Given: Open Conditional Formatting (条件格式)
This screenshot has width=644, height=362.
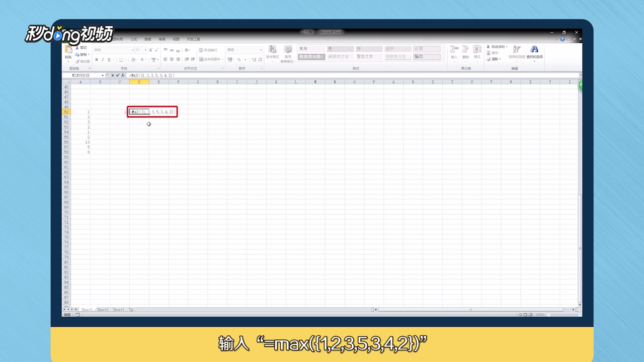Looking at the screenshot, I should coord(272,53).
